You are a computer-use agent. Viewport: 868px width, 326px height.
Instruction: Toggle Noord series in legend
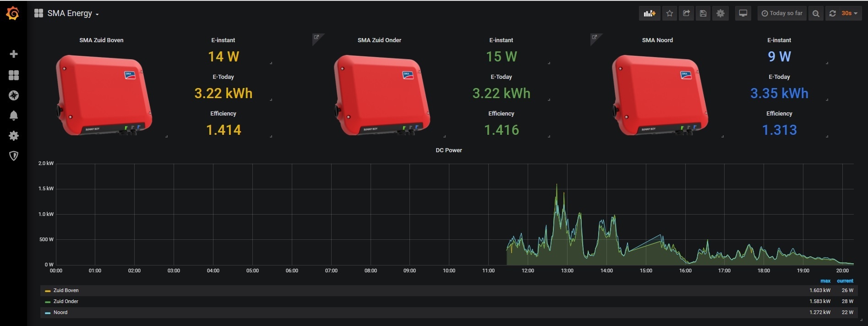pyautogui.click(x=60, y=312)
